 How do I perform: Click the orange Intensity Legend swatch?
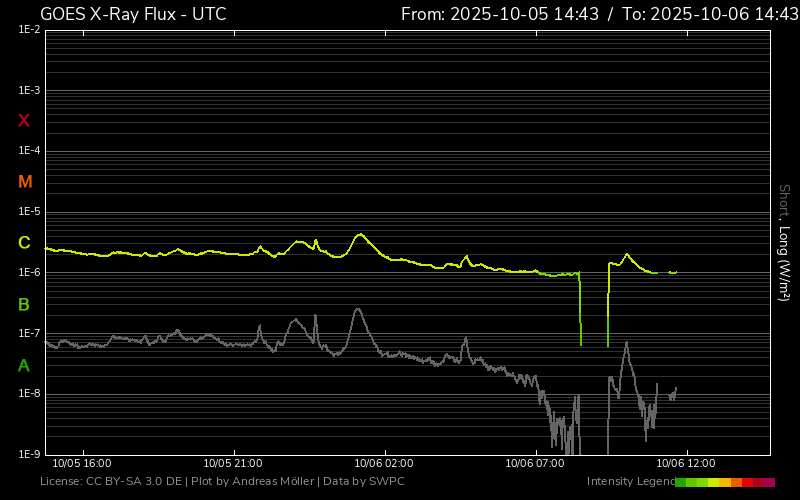(x=736, y=482)
